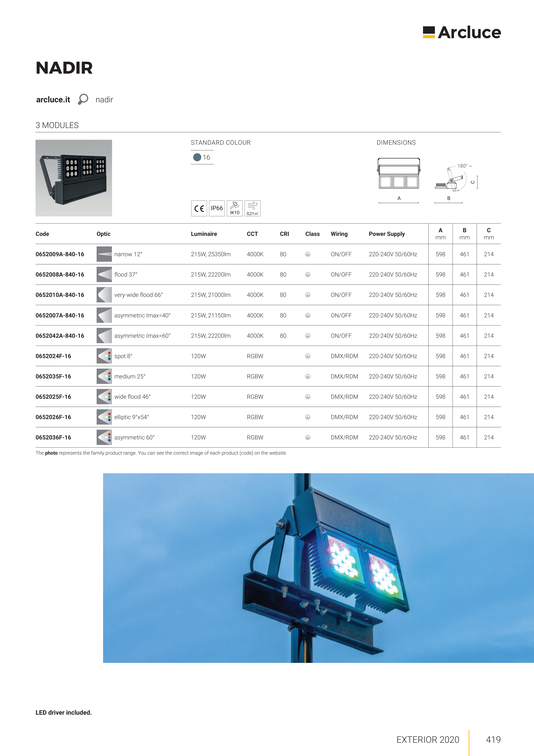Click the IK10 impact resistance icon
The width and height of the screenshot is (534, 756).
(x=235, y=208)
